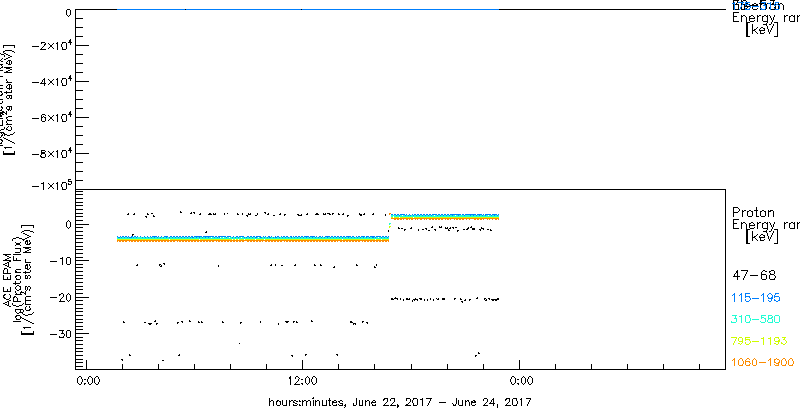Screen dimensions: 800x410
Task: Click the 0 tick of the upper panel
Action: (67, 12)
